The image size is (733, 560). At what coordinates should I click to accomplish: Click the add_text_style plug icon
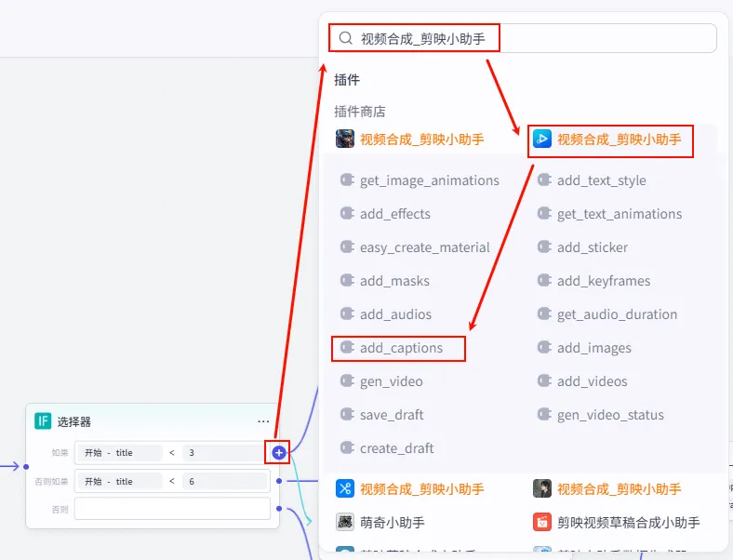(x=544, y=180)
